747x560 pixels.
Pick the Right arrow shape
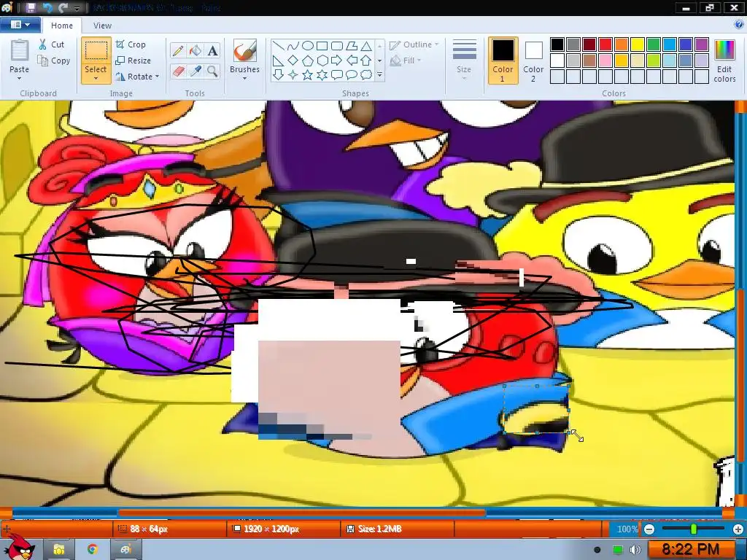point(337,61)
